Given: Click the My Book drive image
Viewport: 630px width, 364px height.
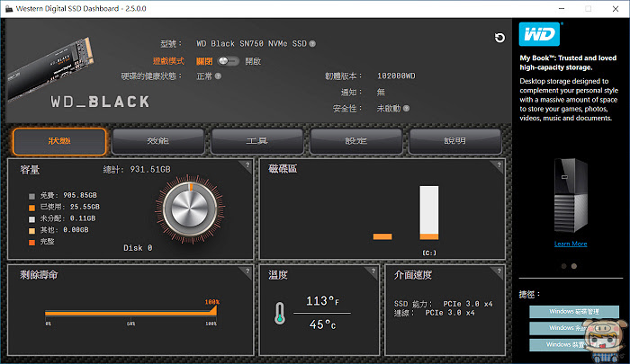Looking at the screenshot, I should (571, 195).
